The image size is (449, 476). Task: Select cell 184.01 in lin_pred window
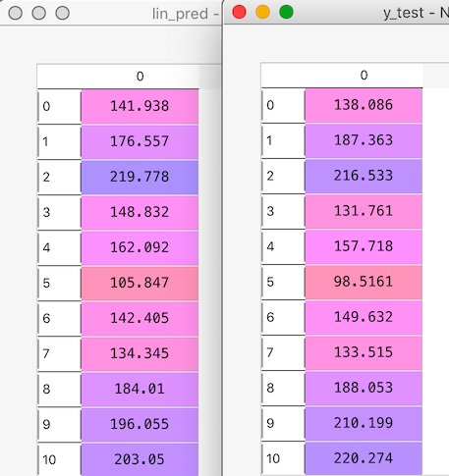tap(140, 389)
